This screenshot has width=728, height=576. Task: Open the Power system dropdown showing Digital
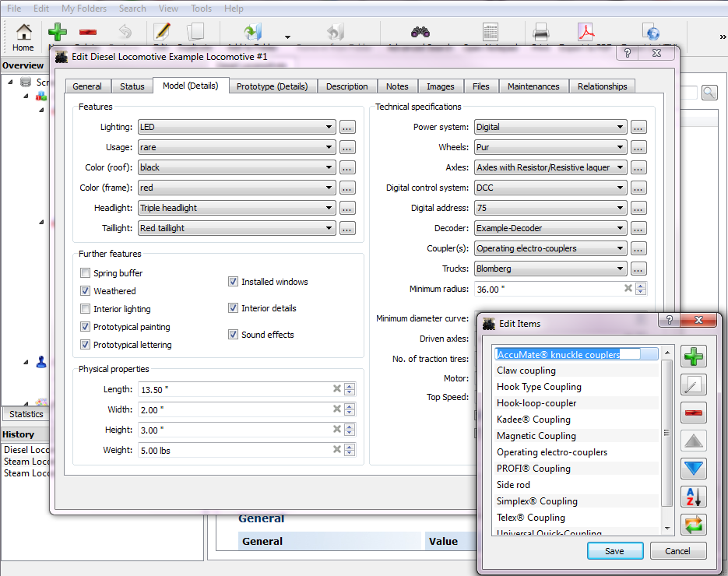[550, 127]
